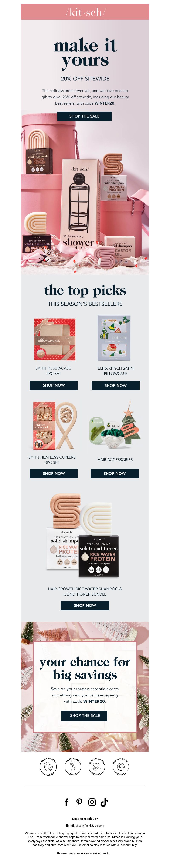This screenshot has width=170, height=868.
Task: Click the Consciously Created badge
Action: (x=73, y=767)
